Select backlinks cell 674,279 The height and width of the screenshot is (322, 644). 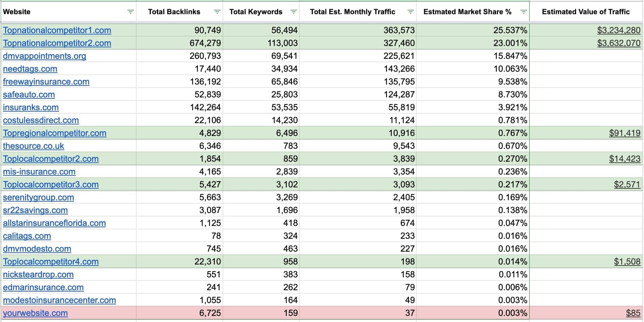[180, 43]
